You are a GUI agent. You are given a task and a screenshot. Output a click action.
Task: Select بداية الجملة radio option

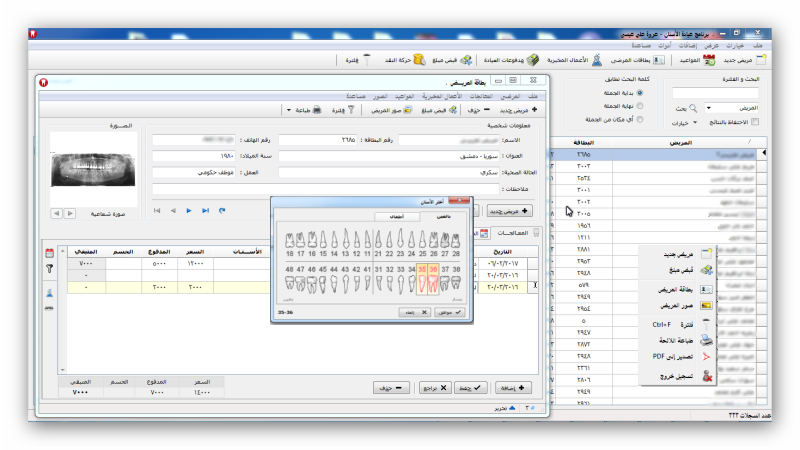(x=640, y=93)
